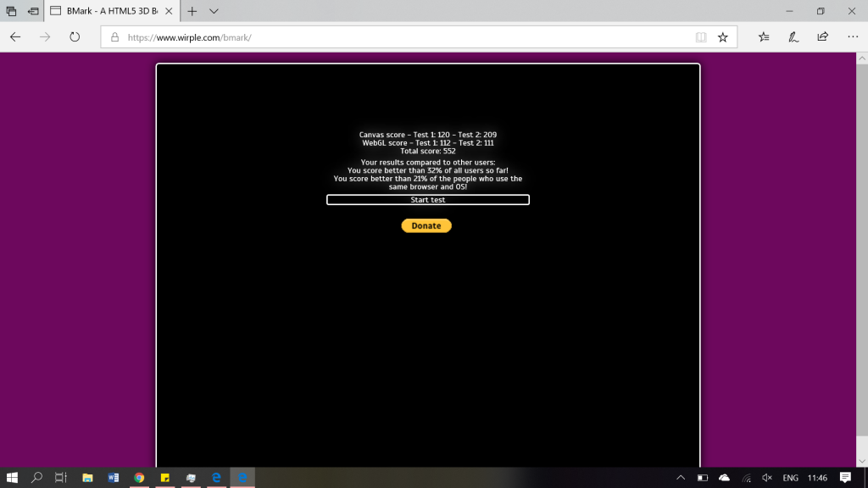Viewport: 868px width, 488px height.
Task: Click the Add notes pen icon
Action: (x=793, y=37)
